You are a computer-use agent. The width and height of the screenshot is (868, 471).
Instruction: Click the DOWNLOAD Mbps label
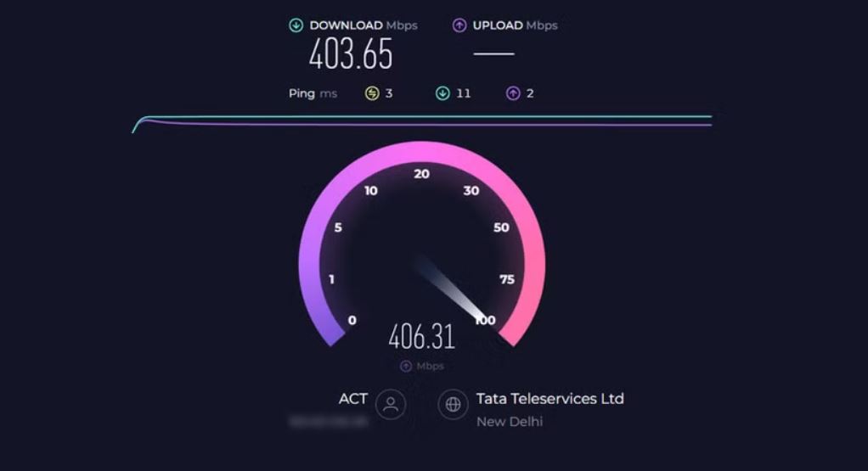coord(364,25)
